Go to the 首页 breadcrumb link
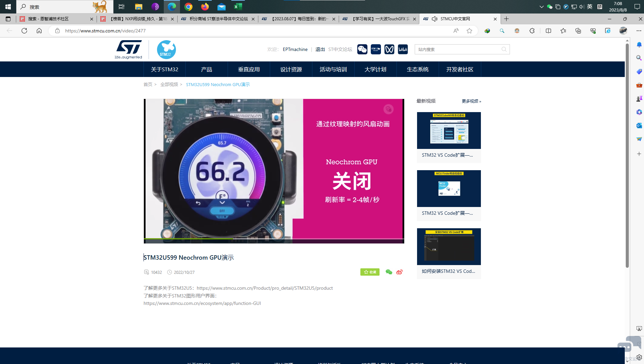This screenshot has width=644, height=364. (148, 84)
